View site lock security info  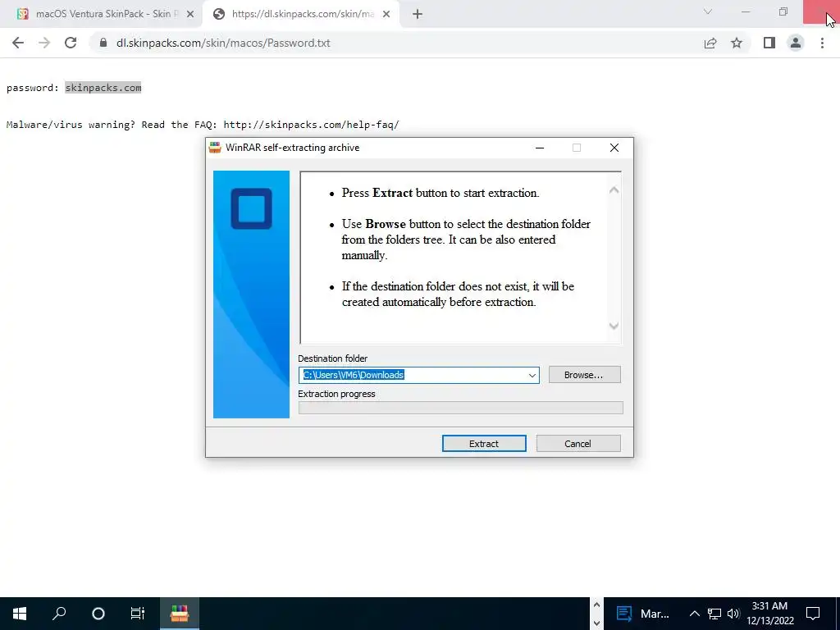(103, 43)
